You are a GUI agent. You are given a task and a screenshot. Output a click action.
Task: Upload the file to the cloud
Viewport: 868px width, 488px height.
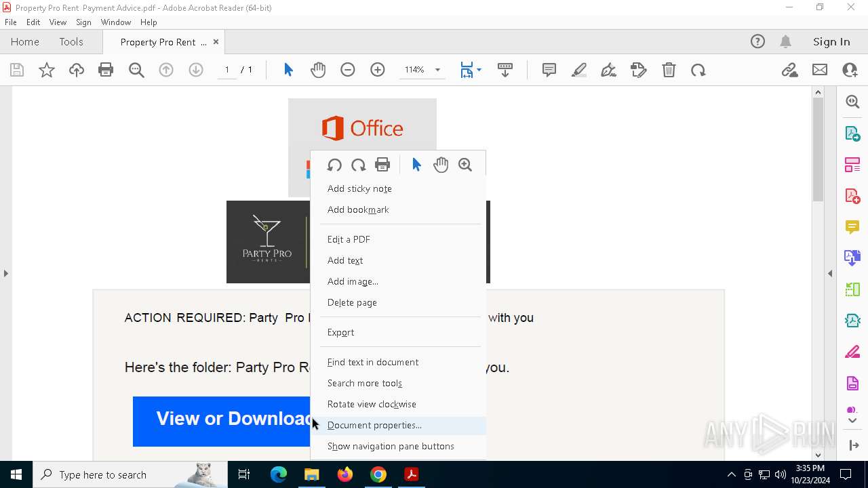tap(77, 70)
